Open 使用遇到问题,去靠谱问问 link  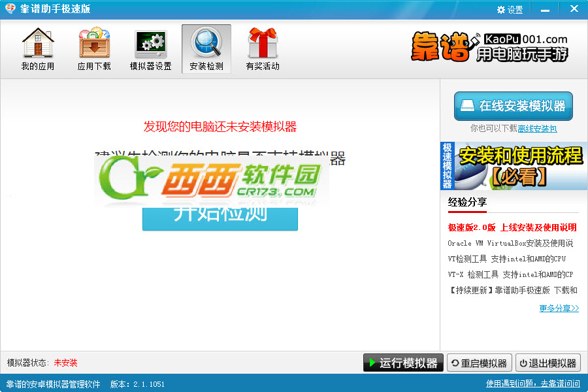click(x=533, y=384)
